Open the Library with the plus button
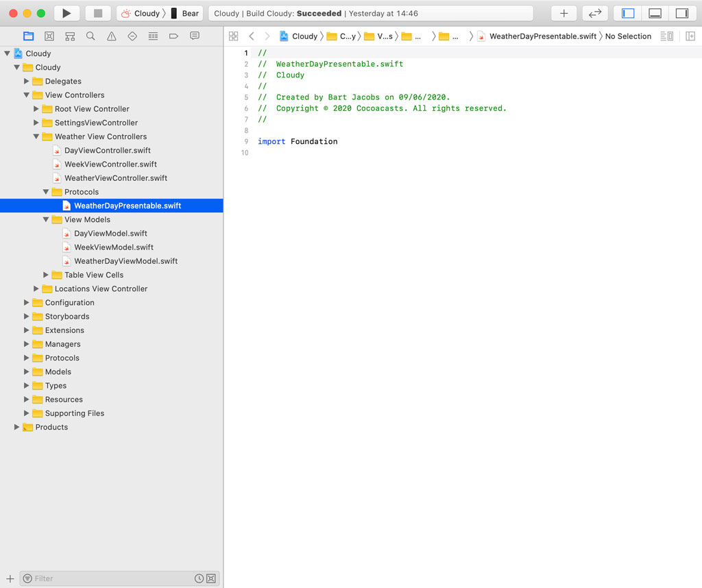 click(x=562, y=12)
